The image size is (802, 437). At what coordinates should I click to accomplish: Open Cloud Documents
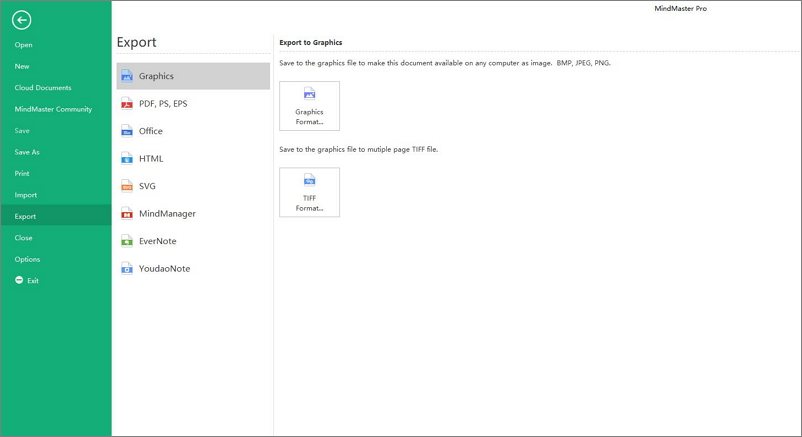click(43, 88)
